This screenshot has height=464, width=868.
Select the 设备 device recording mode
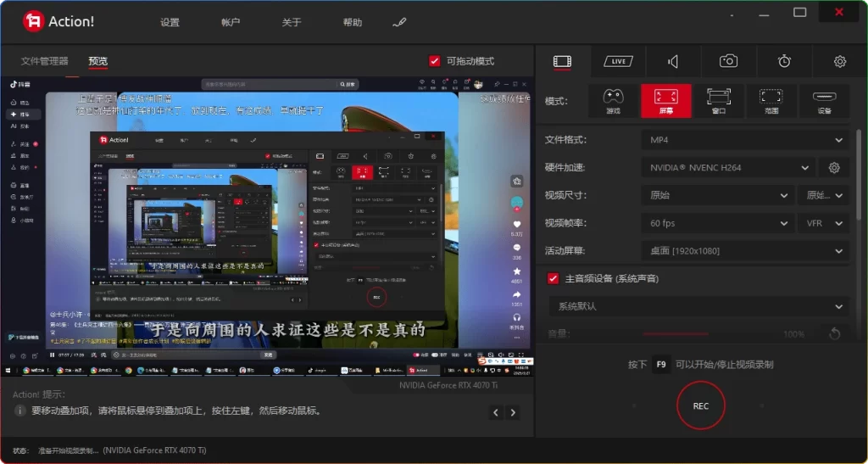(x=824, y=101)
